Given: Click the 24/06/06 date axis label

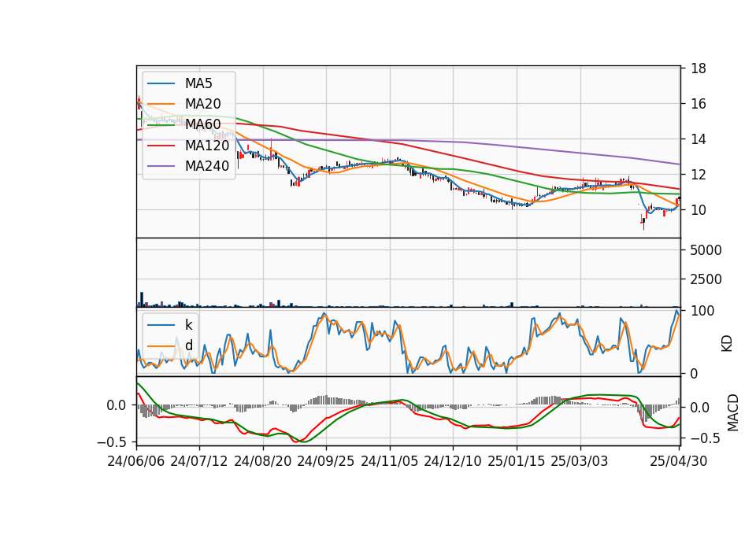Looking at the screenshot, I should click(x=136, y=461).
